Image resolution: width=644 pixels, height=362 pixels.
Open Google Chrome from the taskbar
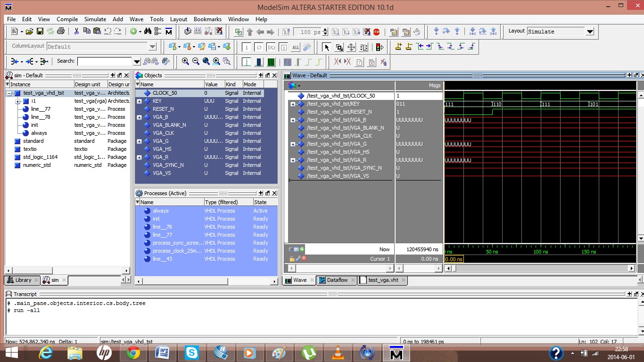[133, 353]
